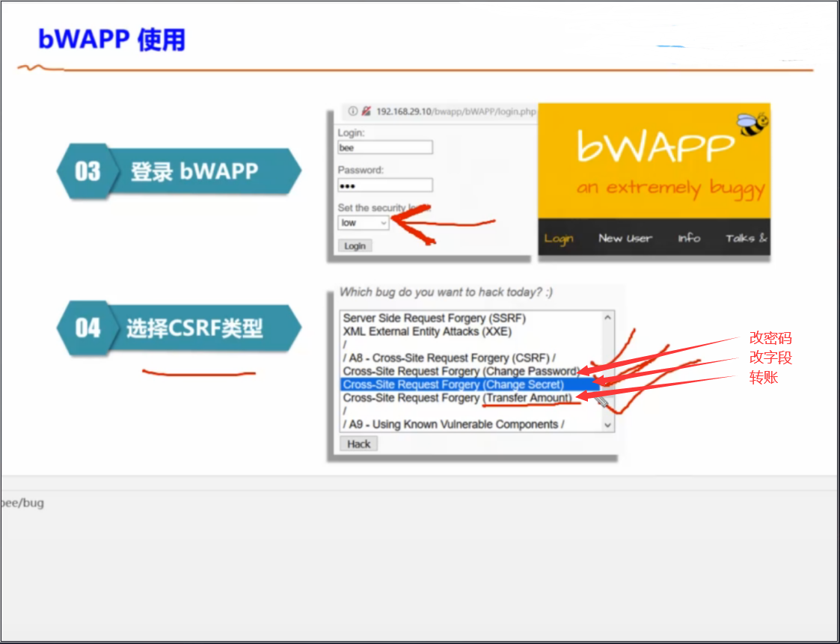Open the security level 'low' dropdown
Viewport: 840px width, 644px height.
click(364, 223)
